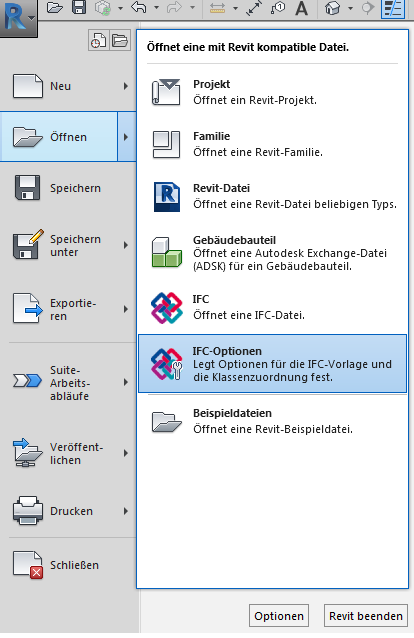This screenshot has height=638, width=414.
Task: Select the IFC-Optionen menu entry
Action: click(272, 364)
